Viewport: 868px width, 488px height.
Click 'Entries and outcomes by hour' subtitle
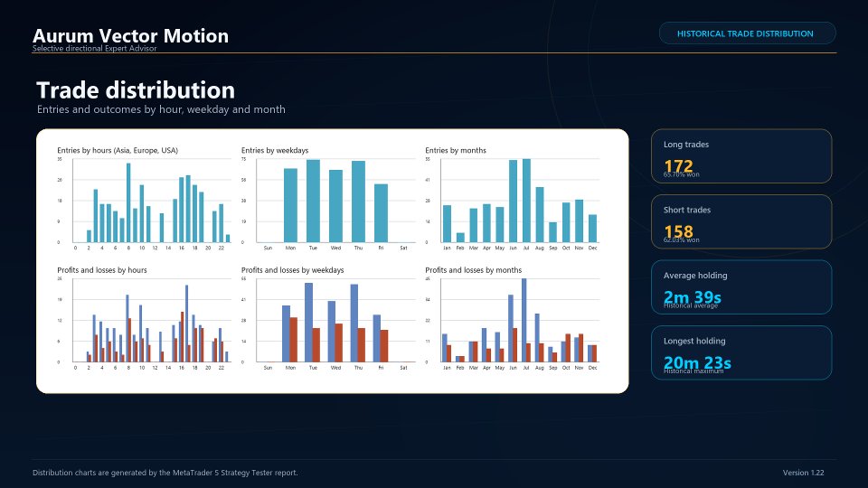161,109
